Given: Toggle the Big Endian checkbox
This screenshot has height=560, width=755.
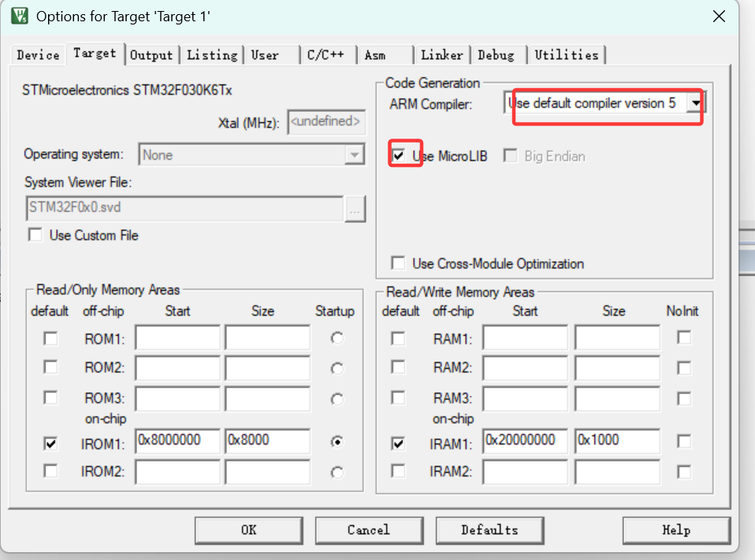Looking at the screenshot, I should (x=509, y=155).
